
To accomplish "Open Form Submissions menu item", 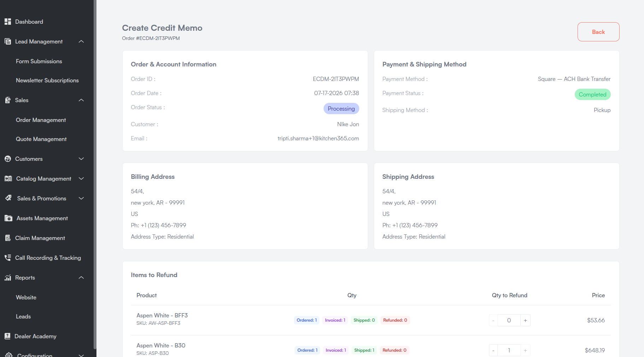I will pos(39,61).
